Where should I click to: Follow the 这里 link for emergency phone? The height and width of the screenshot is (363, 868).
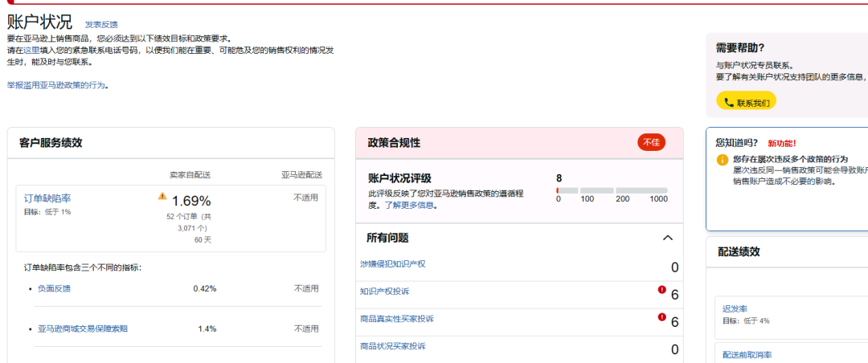coord(31,51)
